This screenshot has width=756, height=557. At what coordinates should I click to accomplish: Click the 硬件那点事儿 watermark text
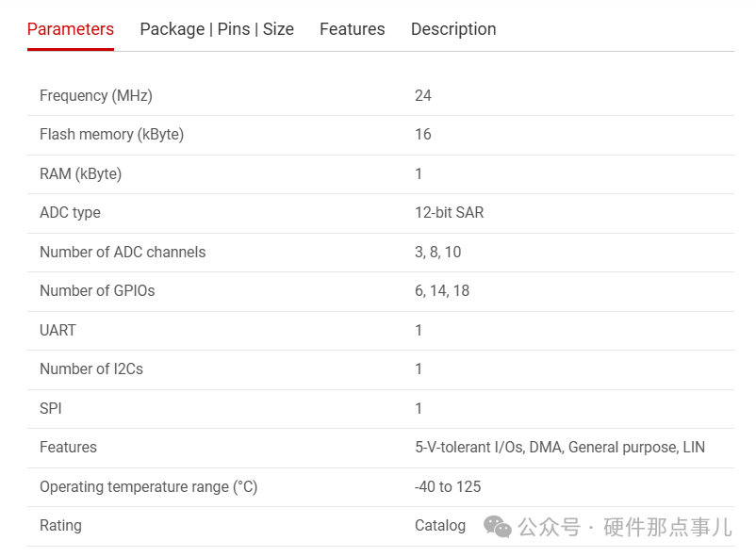(x=667, y=527)
